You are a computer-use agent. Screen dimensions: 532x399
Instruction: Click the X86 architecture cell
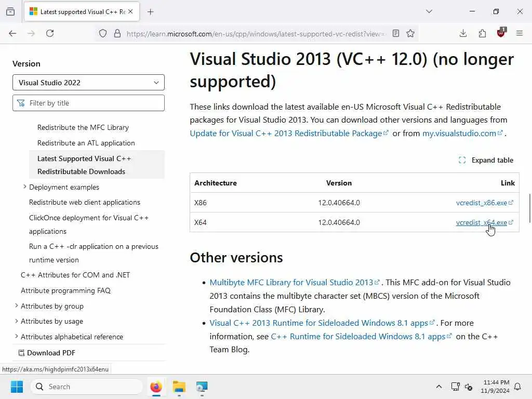(201, 203)
